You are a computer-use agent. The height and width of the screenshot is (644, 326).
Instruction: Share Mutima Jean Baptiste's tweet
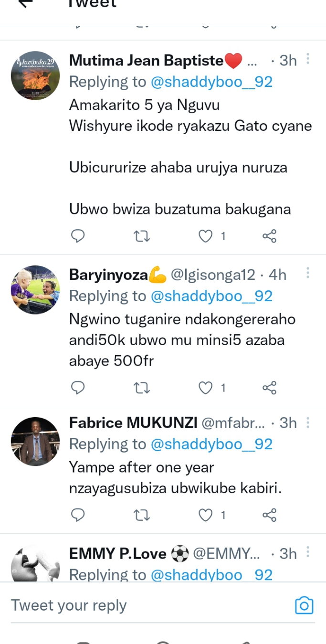(270, 236)
